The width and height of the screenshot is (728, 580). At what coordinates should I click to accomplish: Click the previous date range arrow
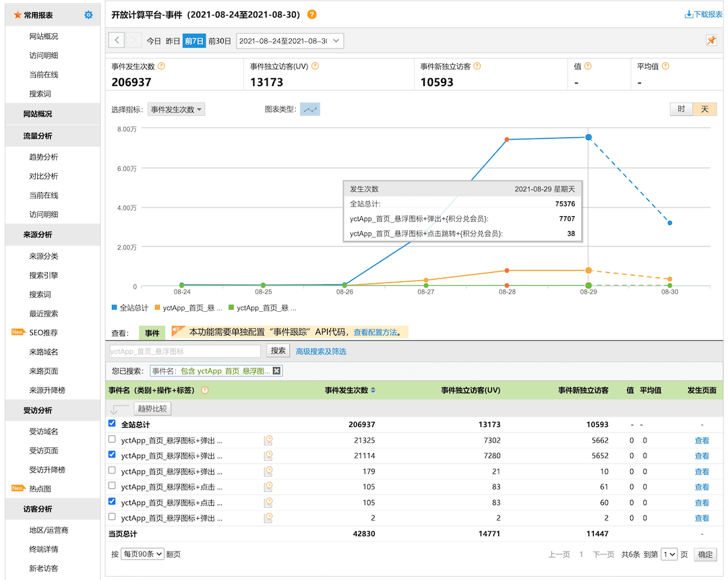click(x=117, y=40)
